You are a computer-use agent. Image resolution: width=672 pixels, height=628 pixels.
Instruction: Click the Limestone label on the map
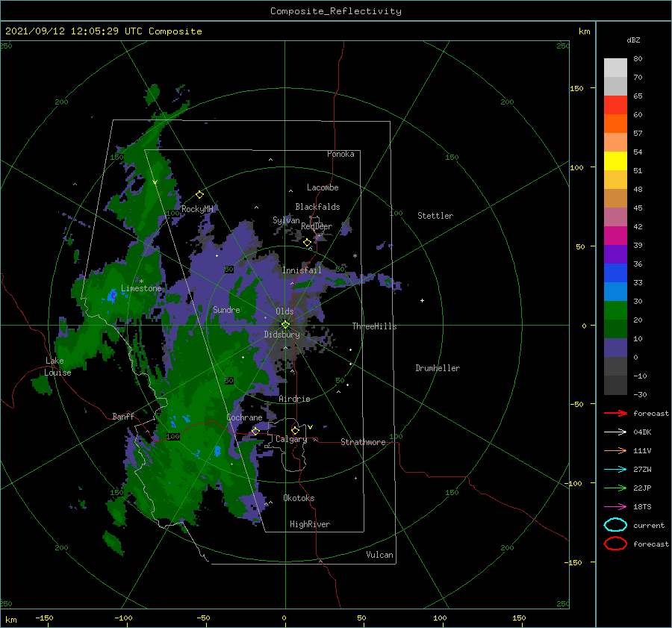141,288
